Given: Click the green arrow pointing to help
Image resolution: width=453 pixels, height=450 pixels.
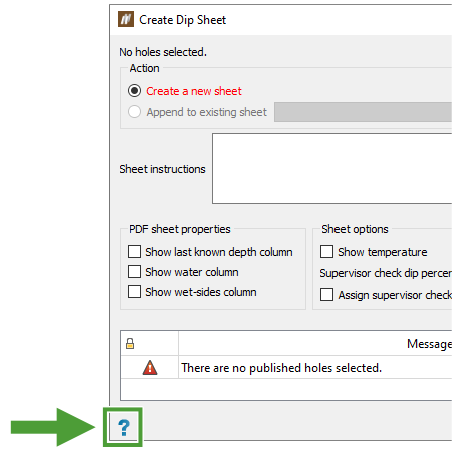Looking at the screenshot, I should click(x=53, y=427).
